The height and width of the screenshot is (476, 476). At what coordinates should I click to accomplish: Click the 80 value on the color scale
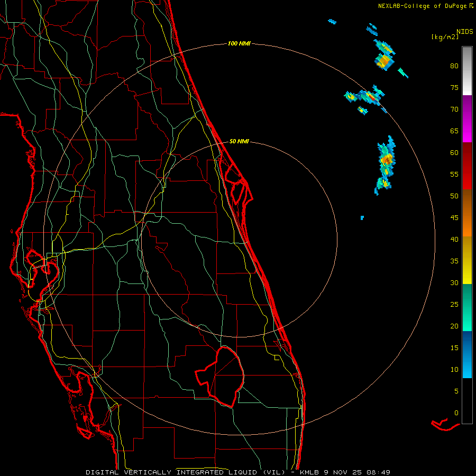coord(454,66)
